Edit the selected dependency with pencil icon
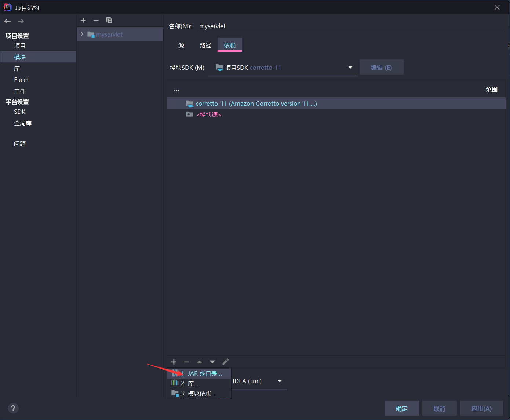This screenshot has width=510, height=420. (x=226, y=362)
